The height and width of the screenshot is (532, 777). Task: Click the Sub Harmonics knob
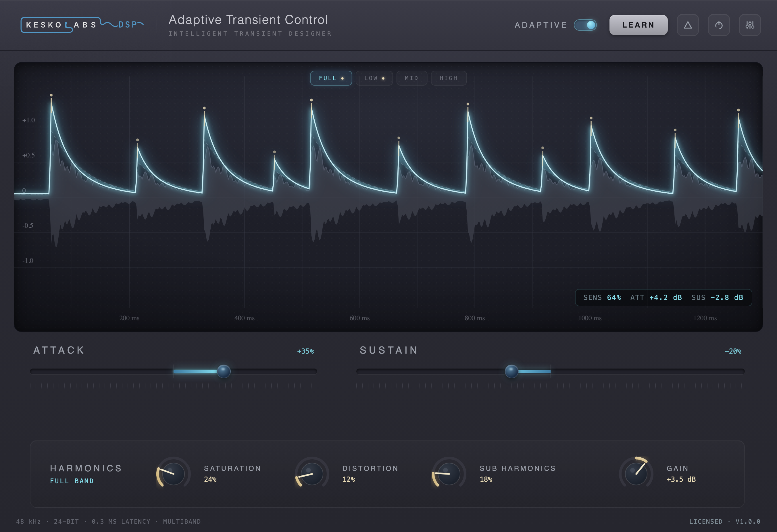point(449,474)
